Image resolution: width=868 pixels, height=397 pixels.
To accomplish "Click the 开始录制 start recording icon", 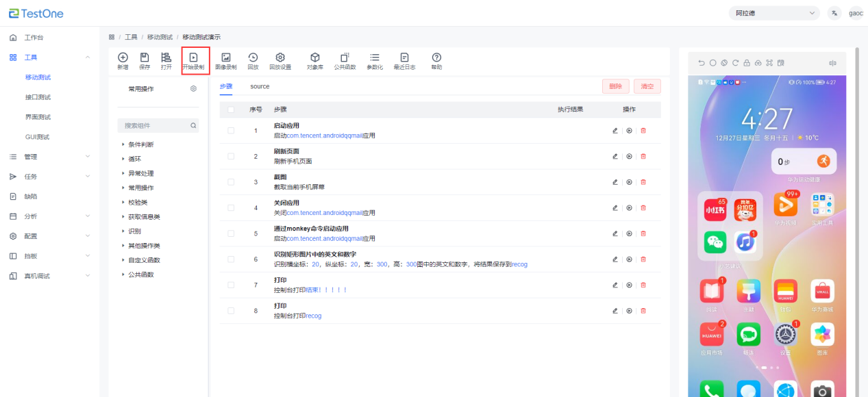I will pos(193,58).
